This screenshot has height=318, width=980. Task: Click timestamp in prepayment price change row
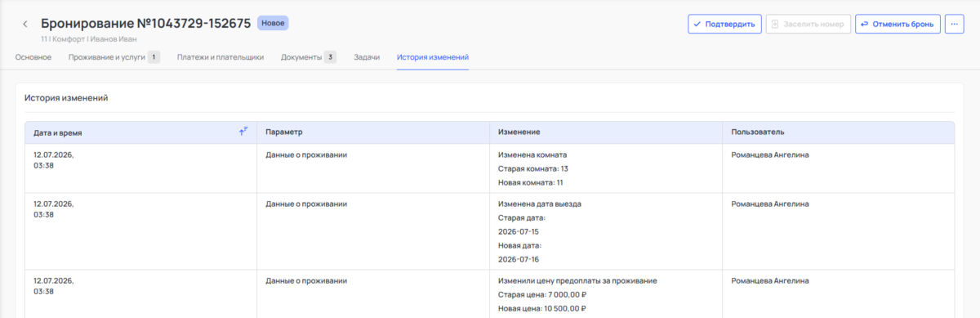click(x=54, y=285)
